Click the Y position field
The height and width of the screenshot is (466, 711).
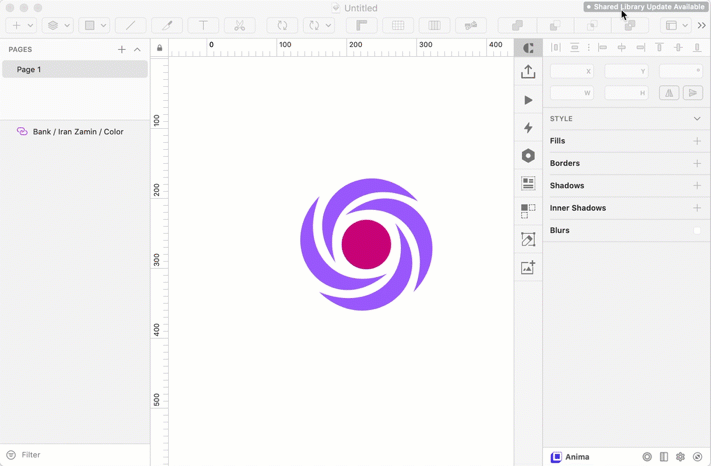coord(626,71)
